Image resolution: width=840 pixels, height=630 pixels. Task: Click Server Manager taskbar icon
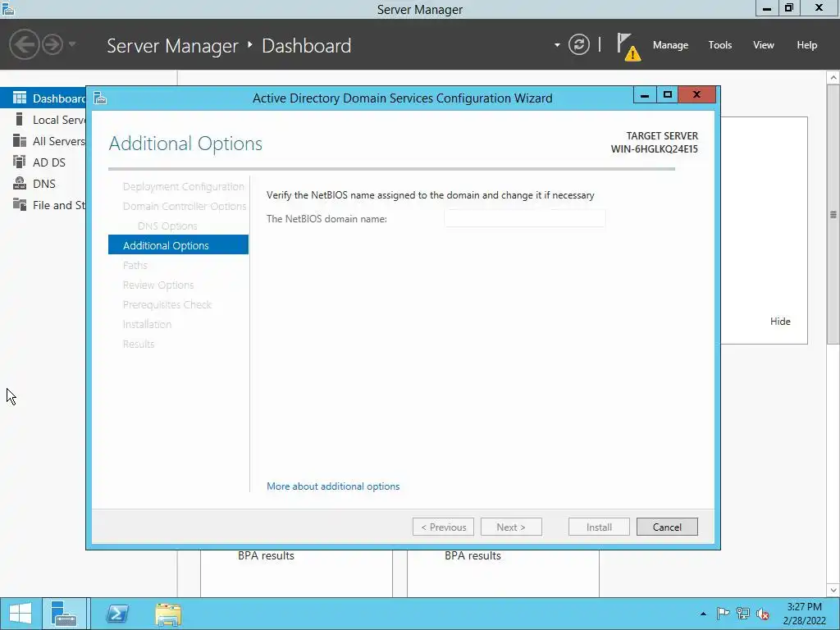[x=64, y=614]
